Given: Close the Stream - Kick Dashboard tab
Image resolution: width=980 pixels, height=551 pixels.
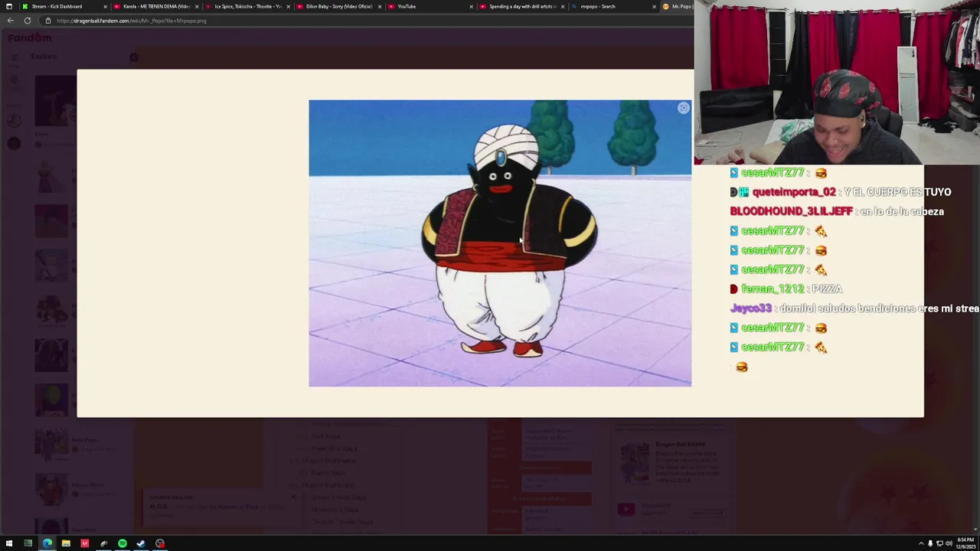Looking at the screenshot, I should click(105, 7).
